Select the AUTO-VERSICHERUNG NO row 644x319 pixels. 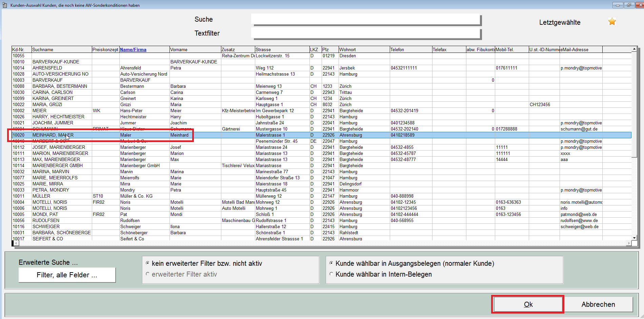point(321,74)
